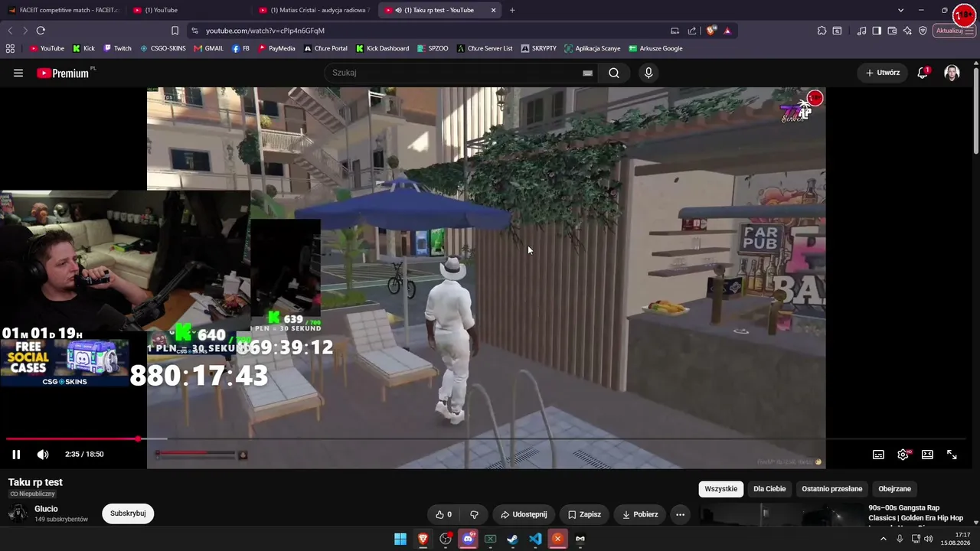Subscribe with the Subskrybuj button
The height and width of the screenshot is (551, 980).
128,514
